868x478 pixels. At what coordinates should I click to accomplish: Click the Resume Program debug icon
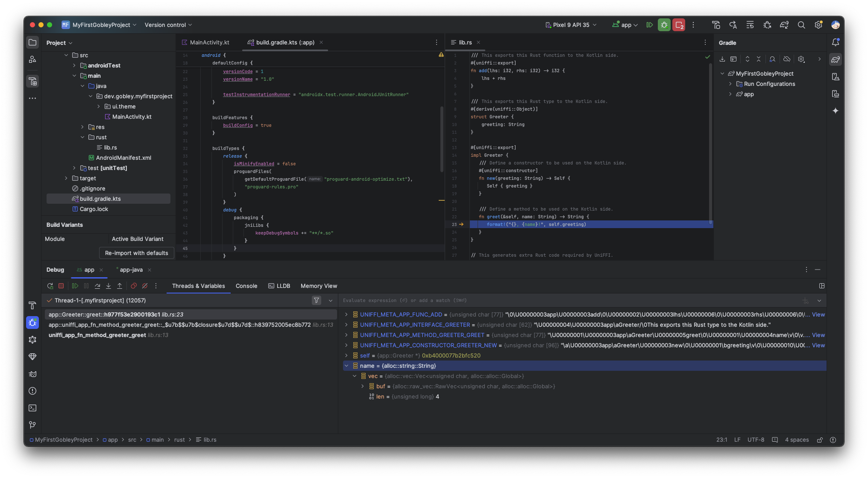click(x=75, y=286)
